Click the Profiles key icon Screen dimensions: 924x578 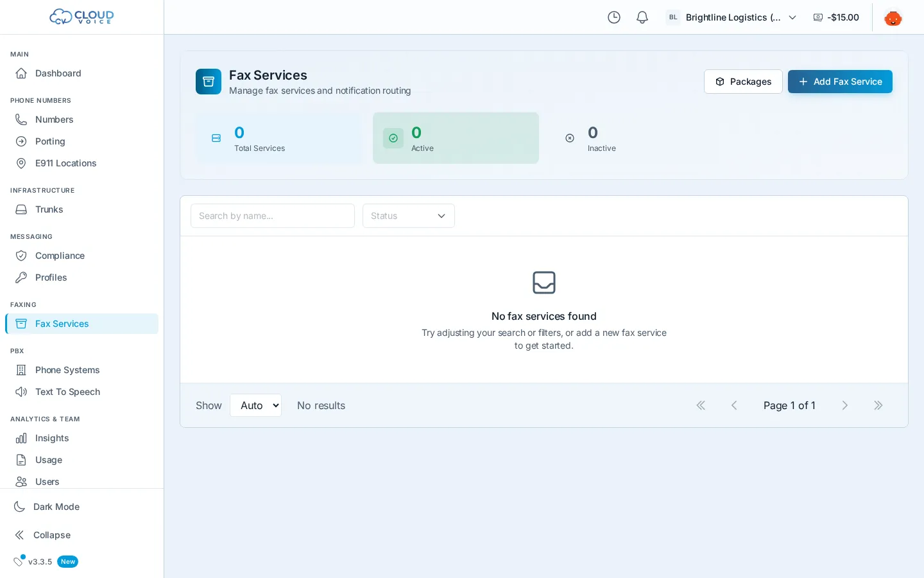[21, 277]
